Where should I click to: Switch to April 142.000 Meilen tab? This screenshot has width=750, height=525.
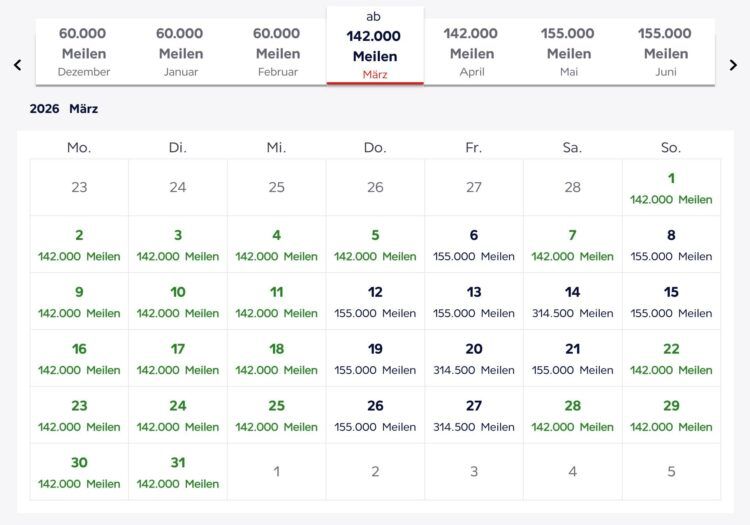pyautogui.click(x=471, y=52)
